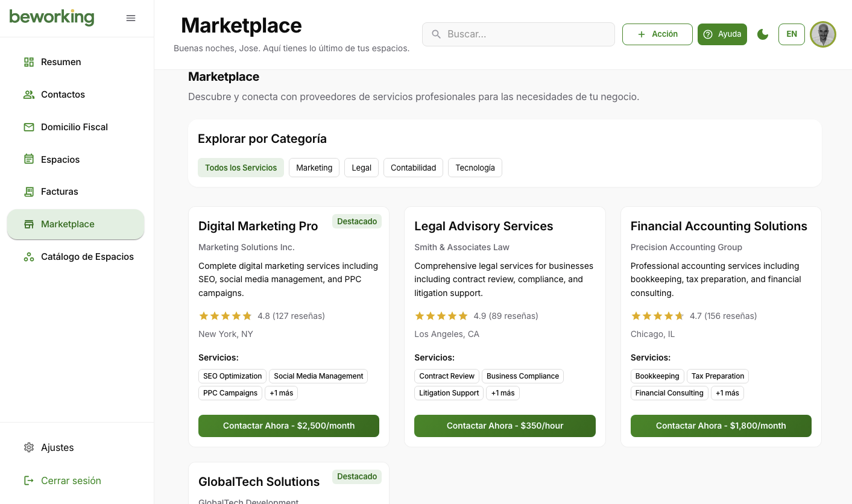Image resolution: width=852 pixels, height=504 pixels.
Task: Switch to the Contabilidad category tab
Action: pyautogui.click(x=413, y=168)
